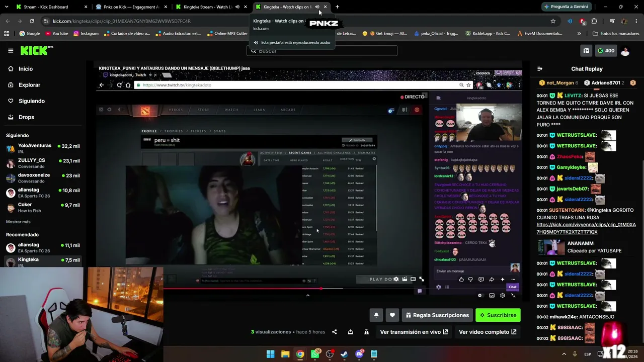Click the green Suscribirse button
This screenshot has width=644, height=362.
[x=498, y=315]
